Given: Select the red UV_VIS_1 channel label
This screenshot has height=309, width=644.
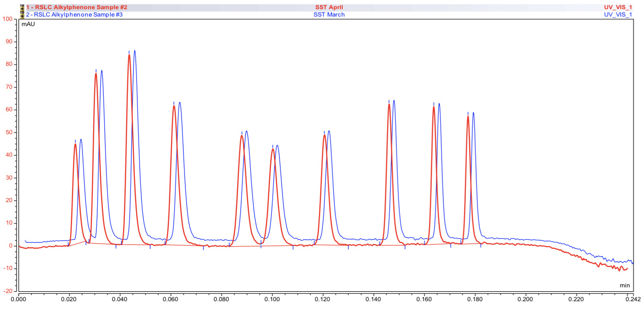Looking at the screenshot, I should coord(618,7).
